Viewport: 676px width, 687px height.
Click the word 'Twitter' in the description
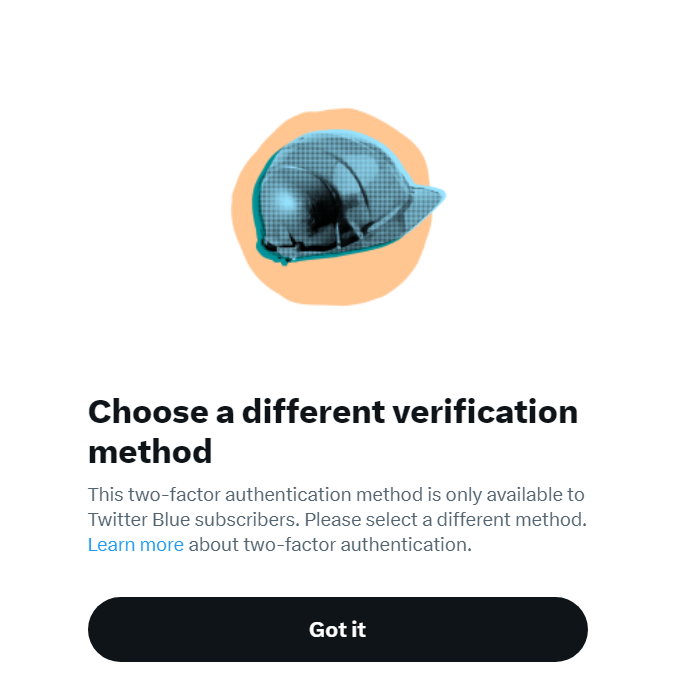(117, 520)
